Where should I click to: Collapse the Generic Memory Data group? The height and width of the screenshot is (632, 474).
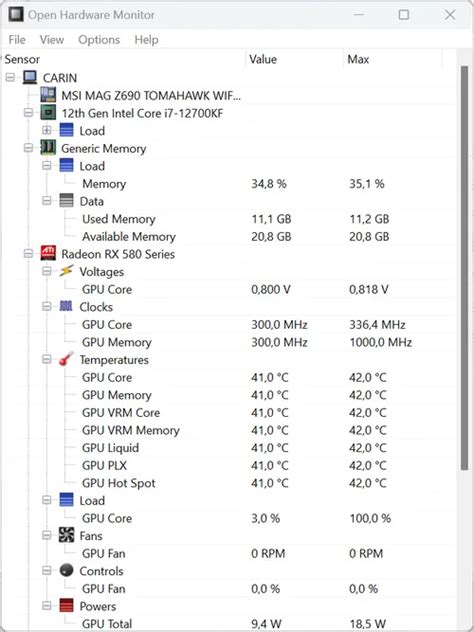(x=47, y=201)
